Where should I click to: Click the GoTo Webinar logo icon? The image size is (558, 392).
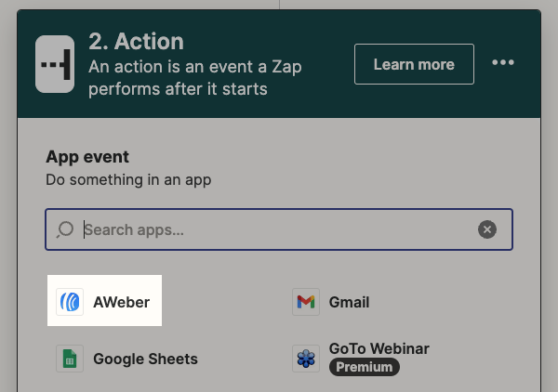(305, 359)
